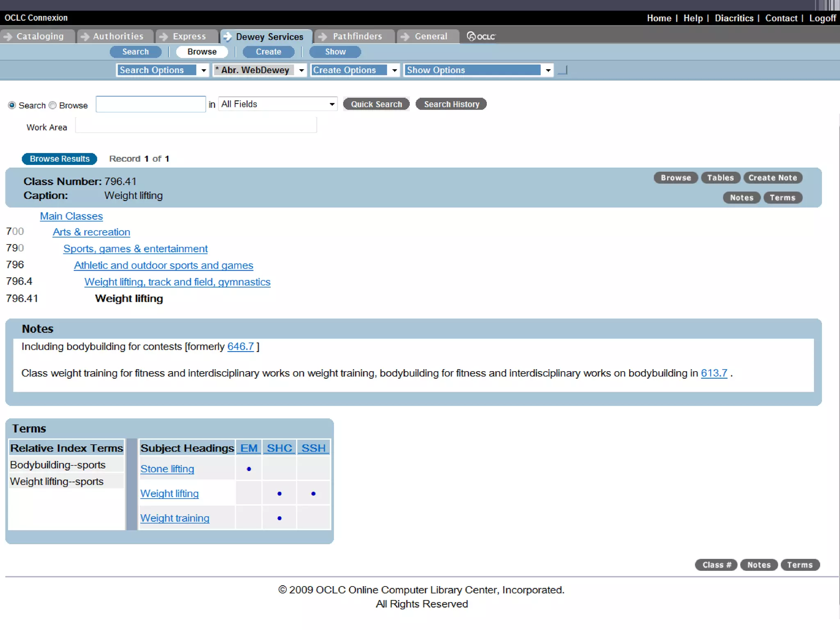Follow the 613.7 class number link

click(714, 373)
